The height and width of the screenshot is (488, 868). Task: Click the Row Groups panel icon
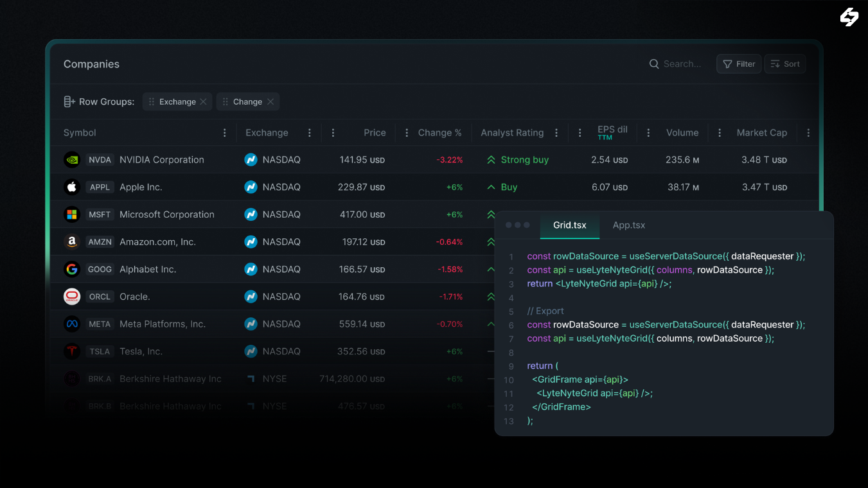click(69, 101)
